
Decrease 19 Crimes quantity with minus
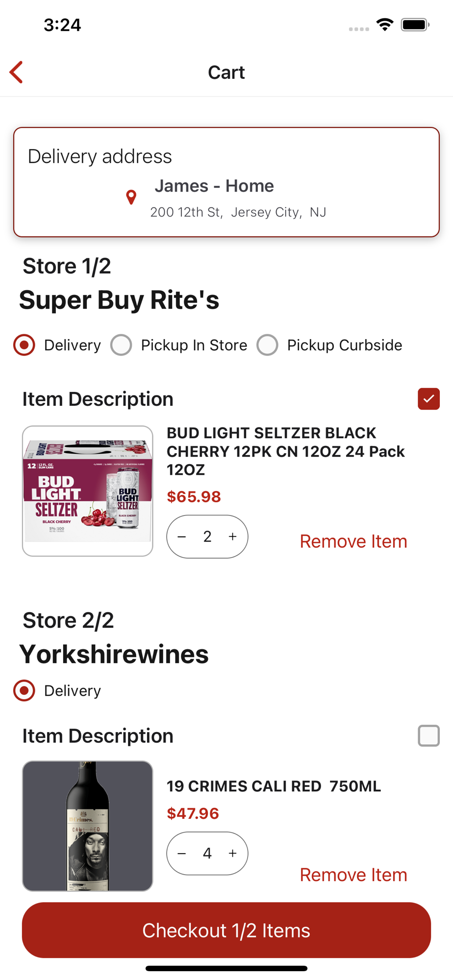coord(182,853)
